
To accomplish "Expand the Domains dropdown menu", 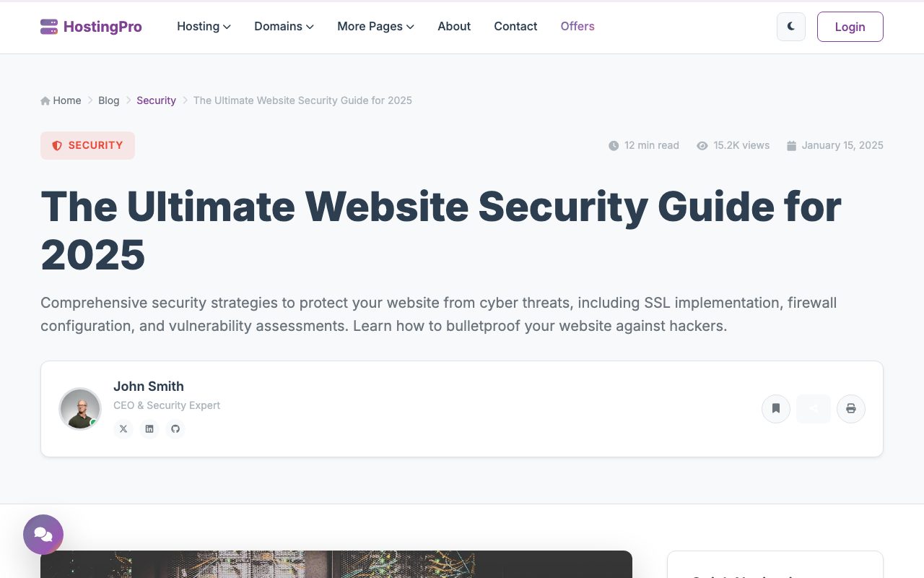I will [284, 27].
